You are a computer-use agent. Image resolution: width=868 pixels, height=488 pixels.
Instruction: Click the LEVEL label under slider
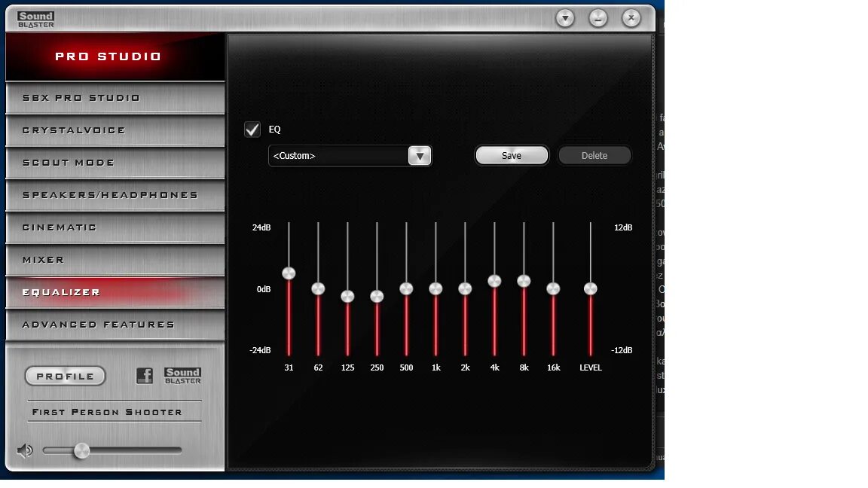(x=591, y=368)
